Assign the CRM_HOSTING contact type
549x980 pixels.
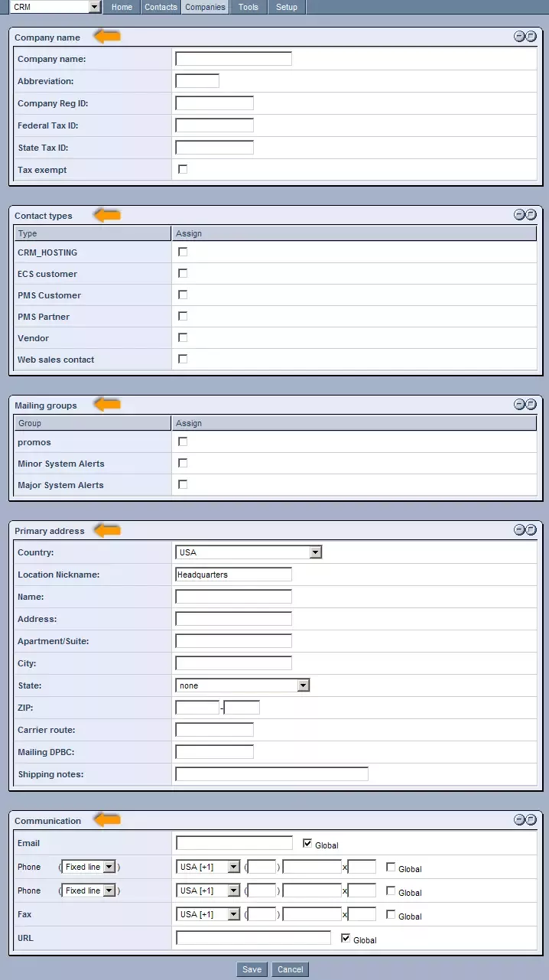pyautogui.click(x=183, y=252)
